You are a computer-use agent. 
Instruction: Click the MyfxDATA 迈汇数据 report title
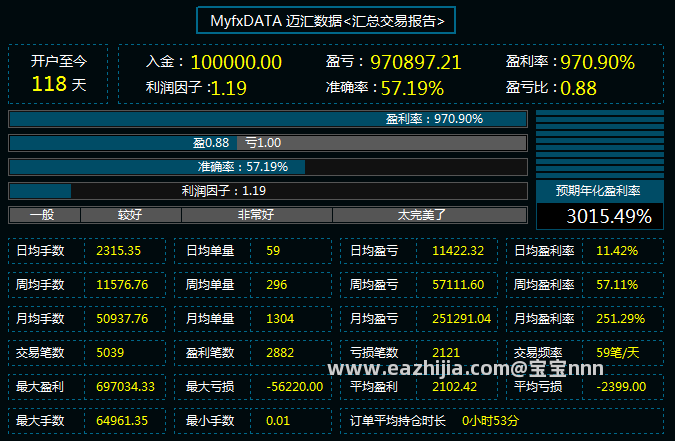tap(326, 20)
